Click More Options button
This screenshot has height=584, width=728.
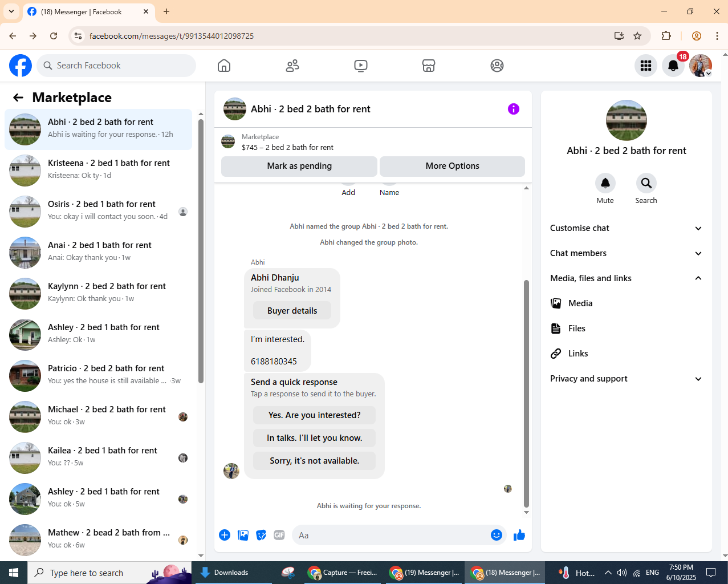tap(452, 166)
